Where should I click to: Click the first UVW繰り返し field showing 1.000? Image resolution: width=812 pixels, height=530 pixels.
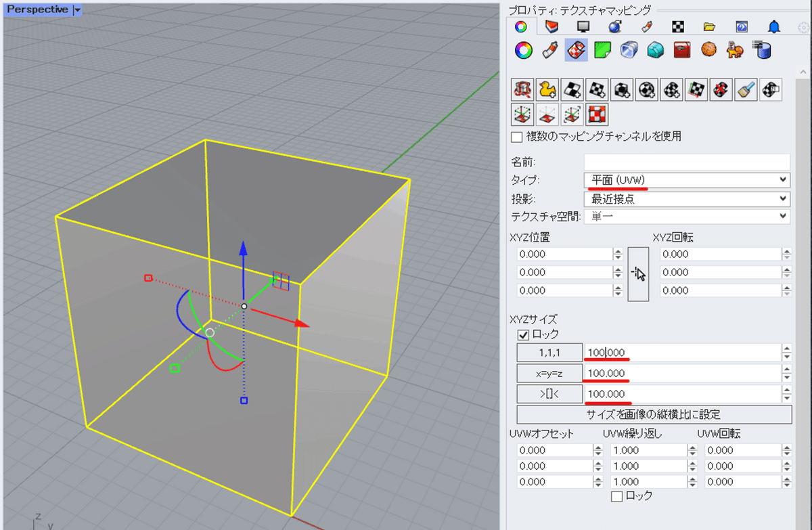click(x=649, y=450)
